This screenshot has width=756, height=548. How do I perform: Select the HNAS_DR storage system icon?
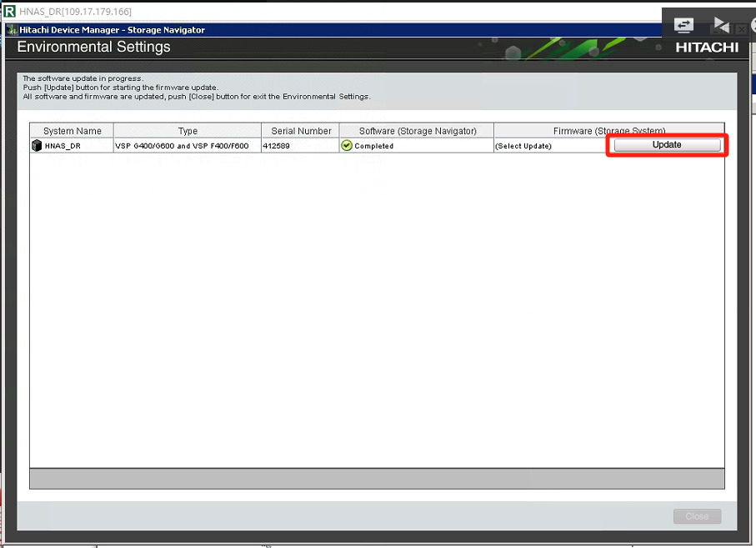point(37,145)
